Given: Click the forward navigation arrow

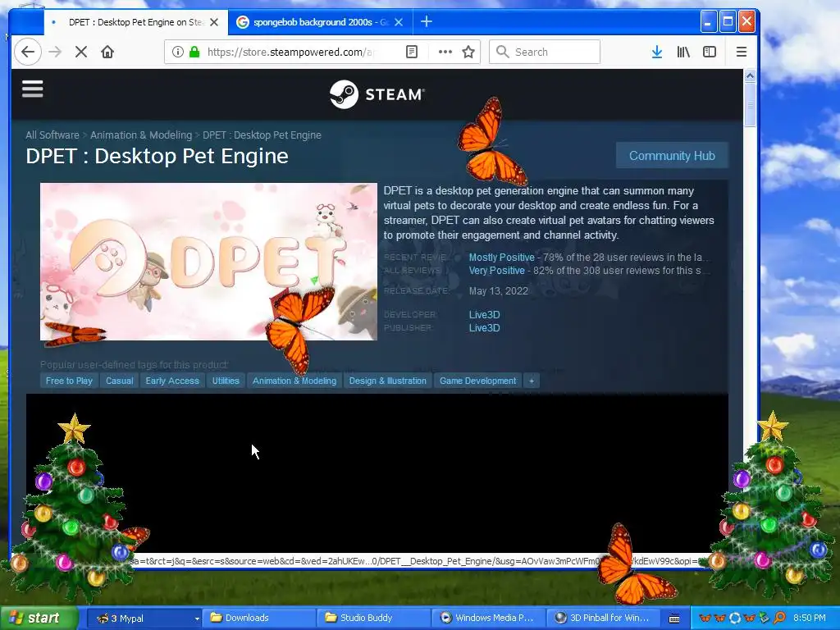Looking at the screenshot, I should 55,52.
